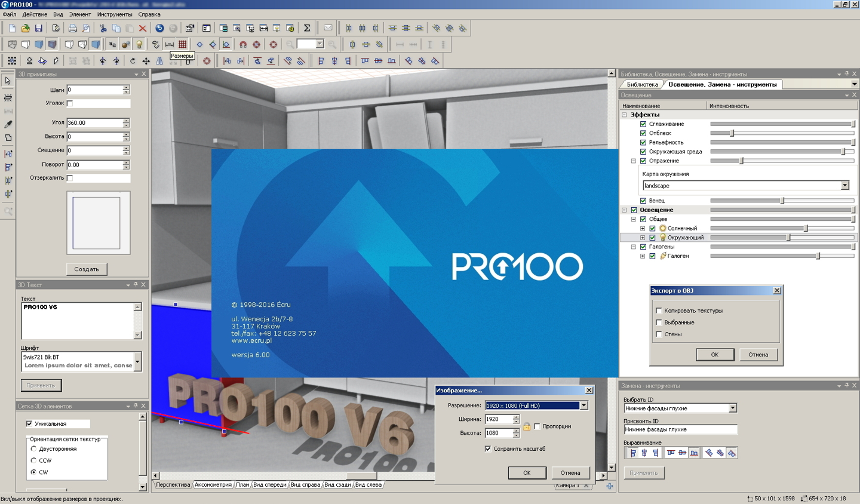Undo with the blue arrow icon
This screenshot has height=504, width=860.
click(159, 28)
